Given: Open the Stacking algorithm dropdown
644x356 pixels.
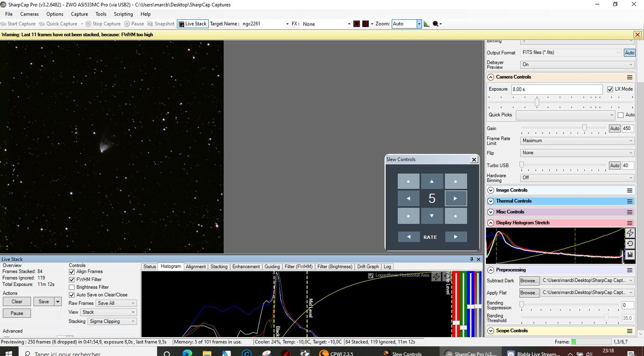Looking at the screenshot, I should [x=112, y=322].
